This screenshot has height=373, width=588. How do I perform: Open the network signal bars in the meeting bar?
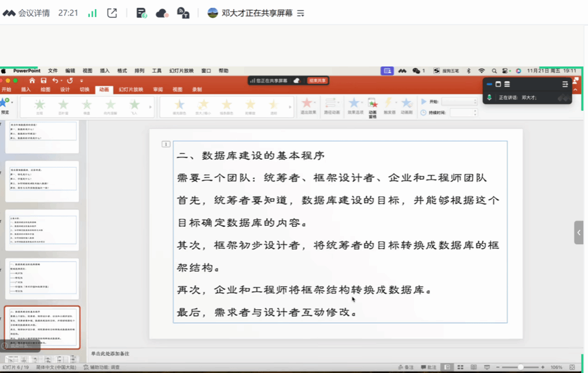click(92, 13)
